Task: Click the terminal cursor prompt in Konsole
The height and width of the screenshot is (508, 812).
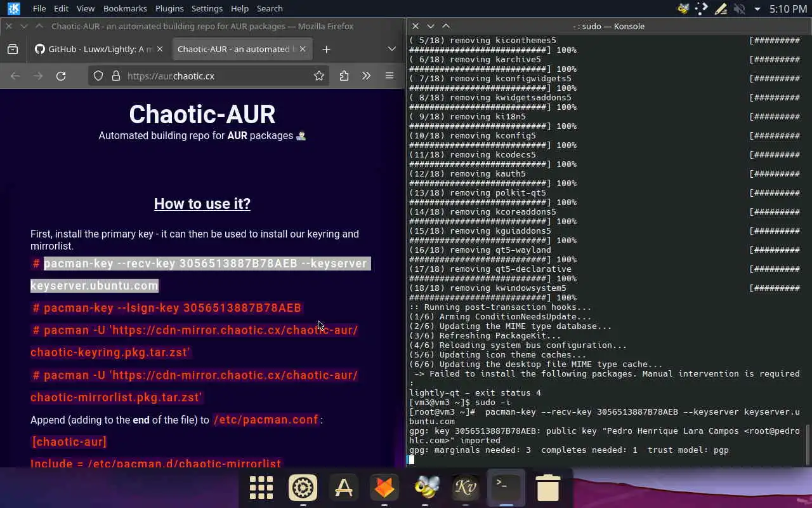Action: (411, 460)
